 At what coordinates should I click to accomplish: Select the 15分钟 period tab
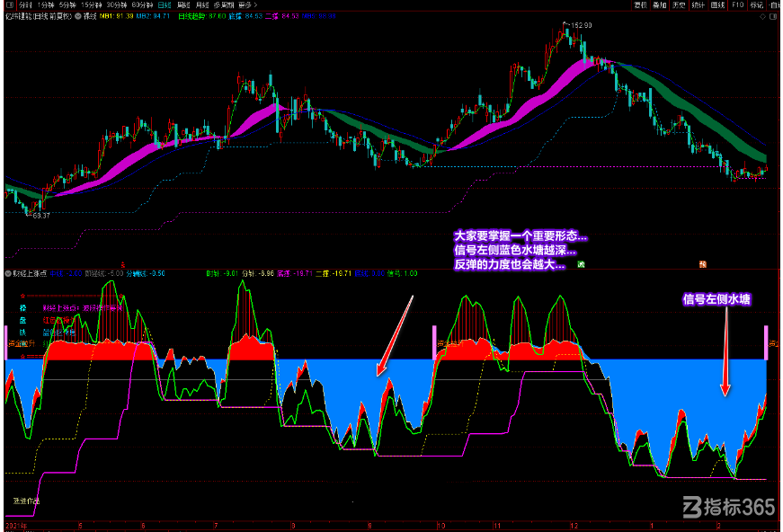click(x=92, y=5)
